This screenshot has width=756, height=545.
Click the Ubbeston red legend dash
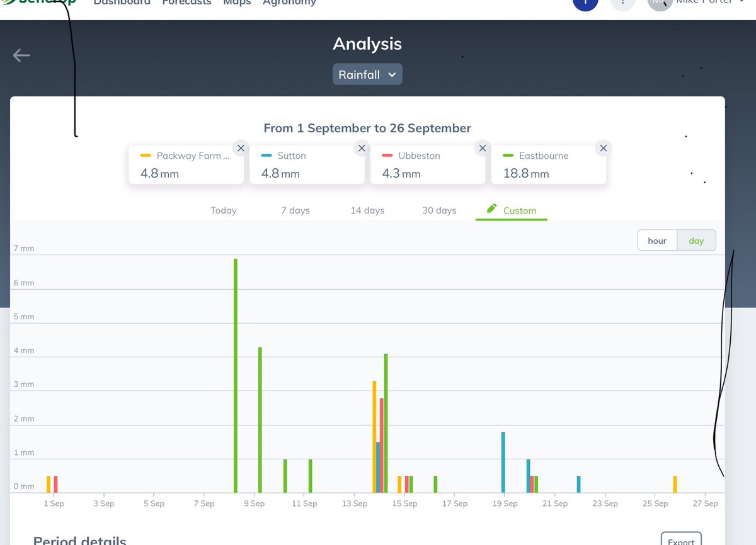(387, 156)
